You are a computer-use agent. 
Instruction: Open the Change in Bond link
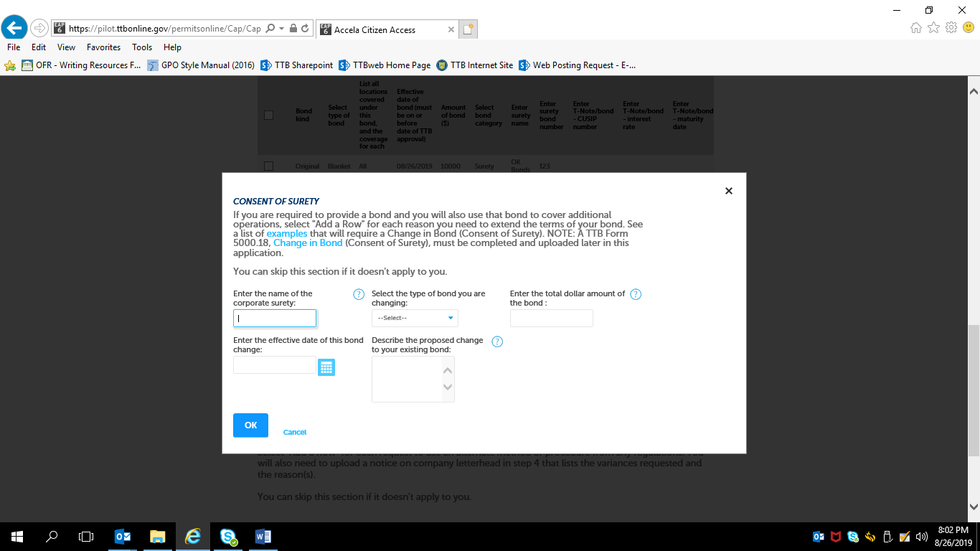point(308,243)
